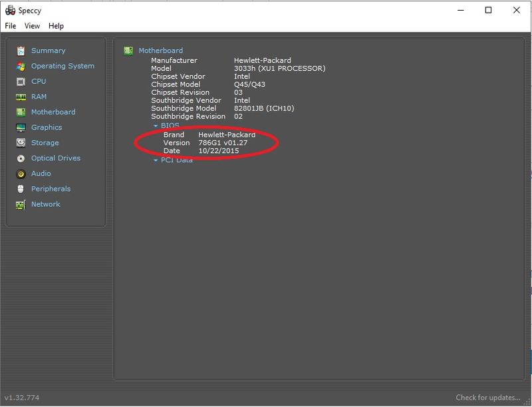Screen dimensions: 532x407
Task: Collapse the PCI Data tree node
Action: coord(156,160)
